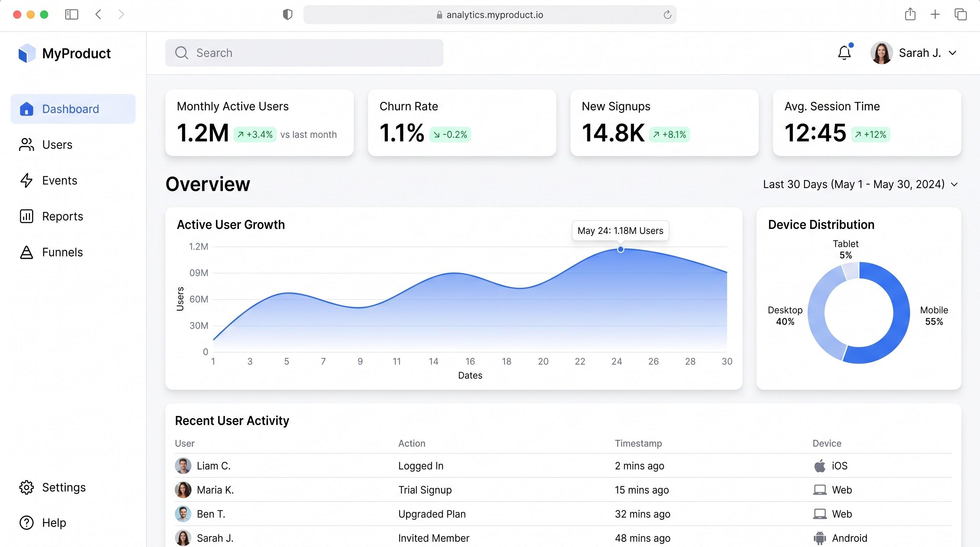
Task: Go forward with the browser forward arrow
Action: coord(121,15)
